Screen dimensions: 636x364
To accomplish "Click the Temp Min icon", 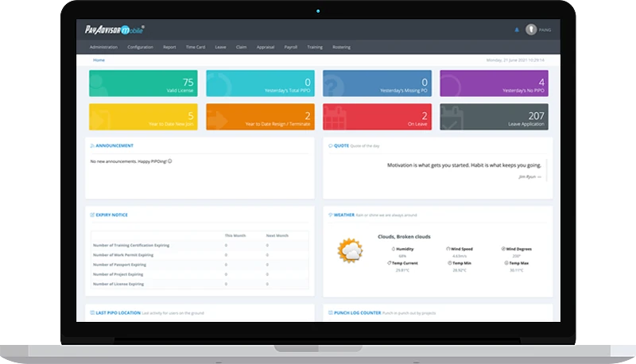I will (449, 263).
